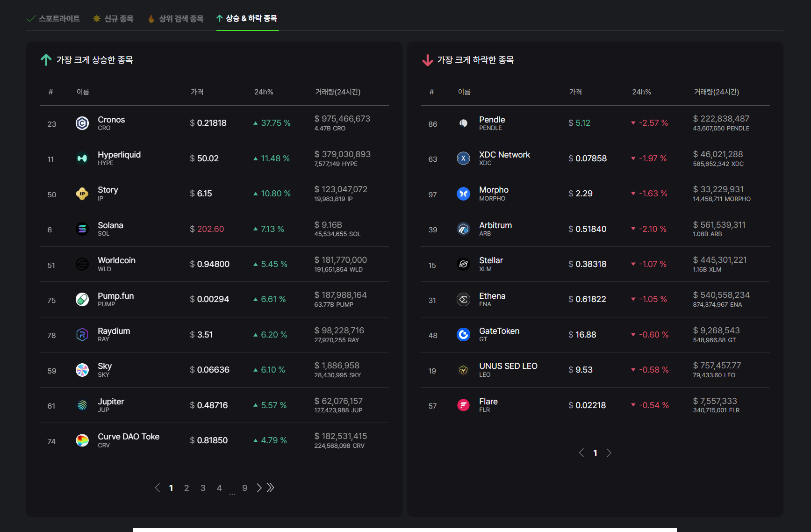Click the Curve DAO Token logo

point(82,440)
